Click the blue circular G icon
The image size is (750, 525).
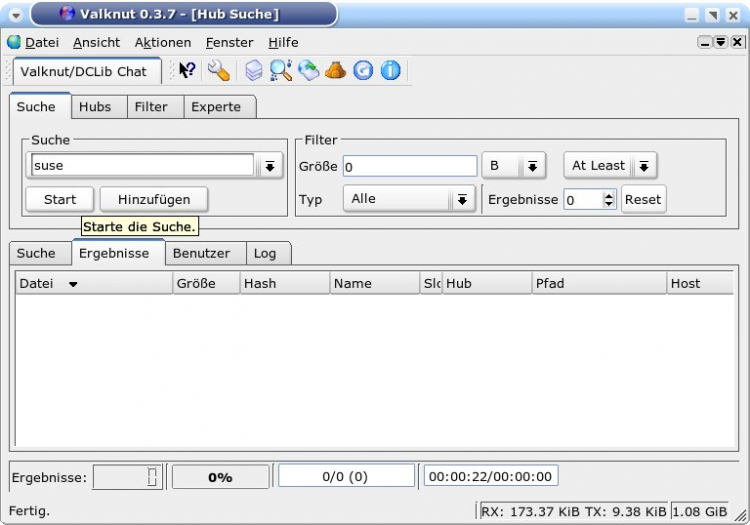363,71
